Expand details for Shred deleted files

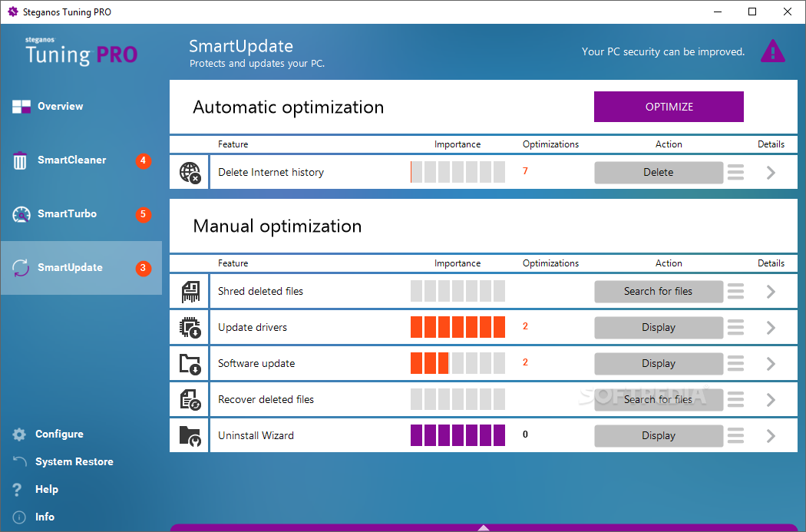[x=771, y=292]
